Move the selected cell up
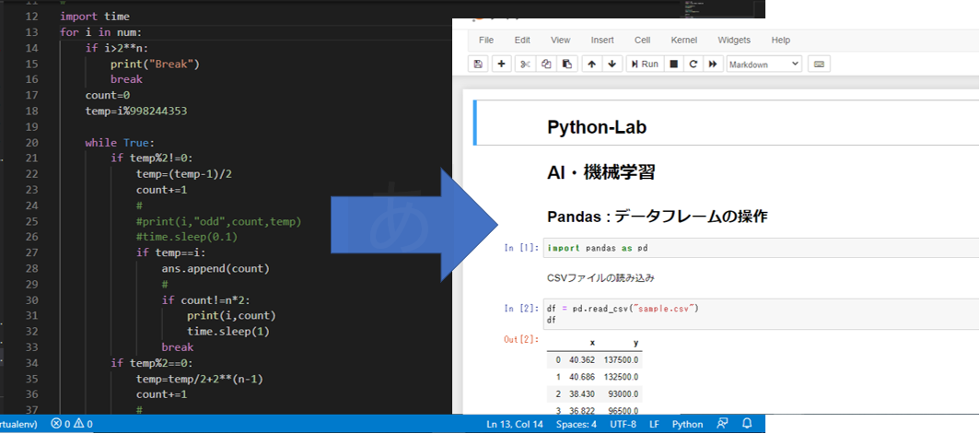This screenshot has width=980, height=434. [591, 64]
